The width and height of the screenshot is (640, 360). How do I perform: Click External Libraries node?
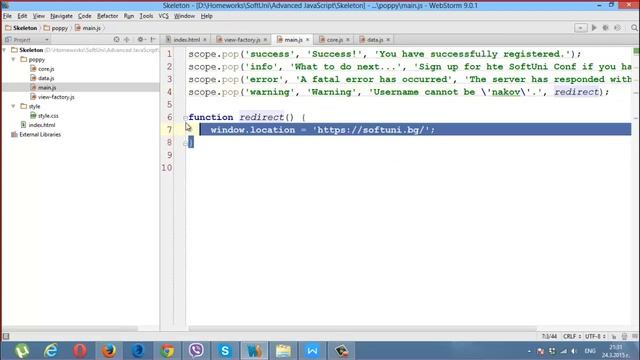click(36, 134)
